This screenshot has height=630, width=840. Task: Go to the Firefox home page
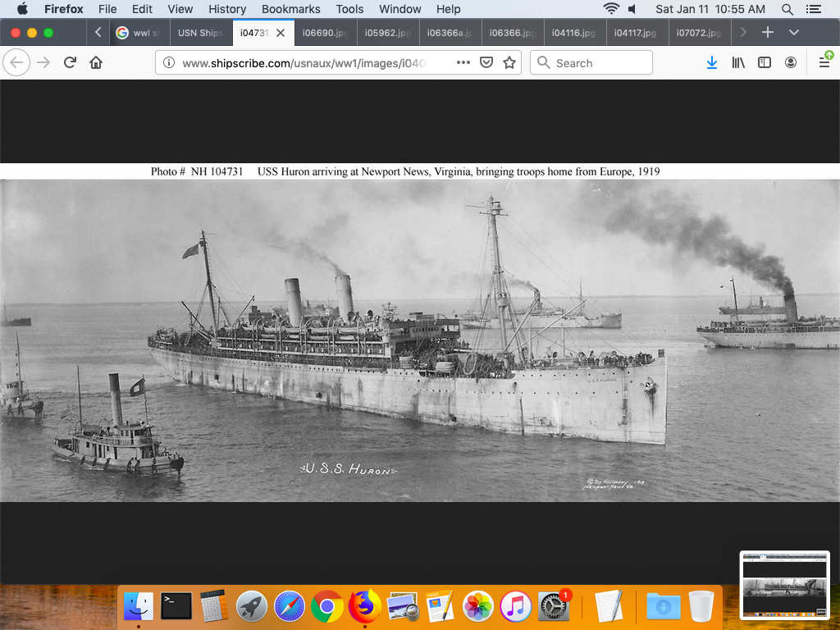96,62
